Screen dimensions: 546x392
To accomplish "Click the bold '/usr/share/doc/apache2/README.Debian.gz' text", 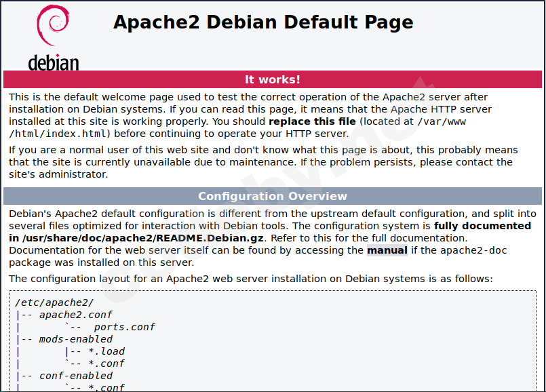I will click(142, 238).
